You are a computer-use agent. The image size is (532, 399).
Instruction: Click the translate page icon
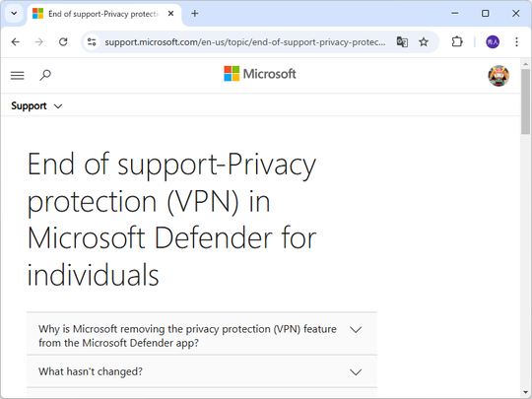click(x=402, y=42)
